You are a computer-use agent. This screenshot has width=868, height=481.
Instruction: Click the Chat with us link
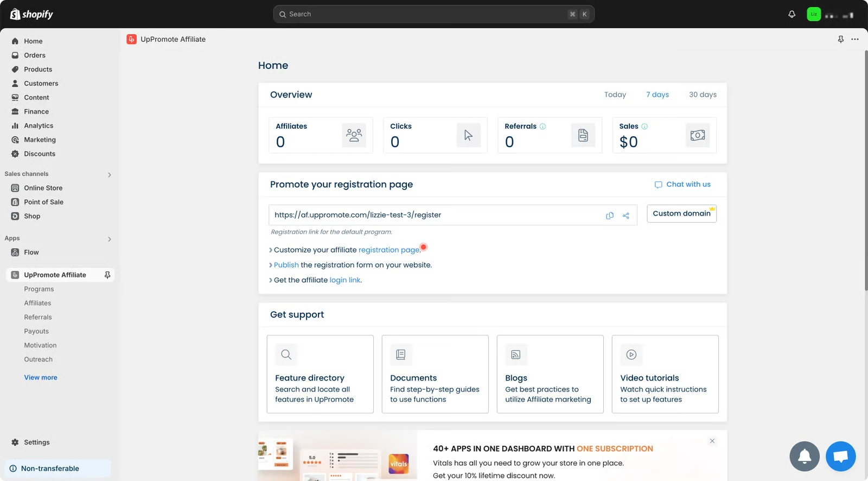tap(682, 185)
